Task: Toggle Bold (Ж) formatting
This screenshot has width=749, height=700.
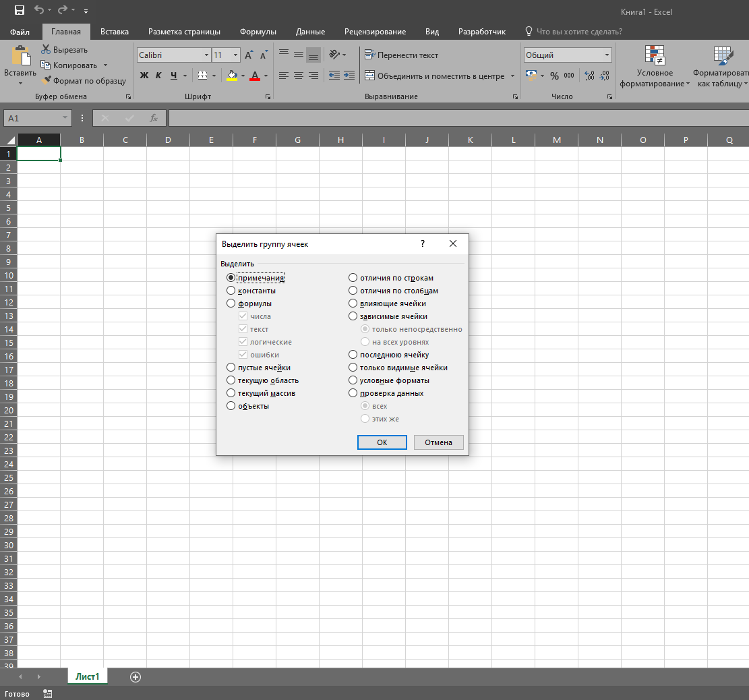Action: [x=144, y=76]
